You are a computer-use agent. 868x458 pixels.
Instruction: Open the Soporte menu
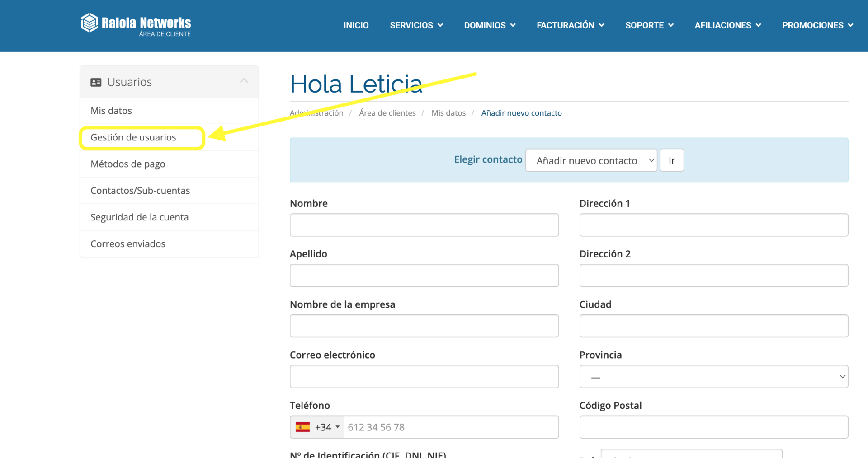pos(649,25)
